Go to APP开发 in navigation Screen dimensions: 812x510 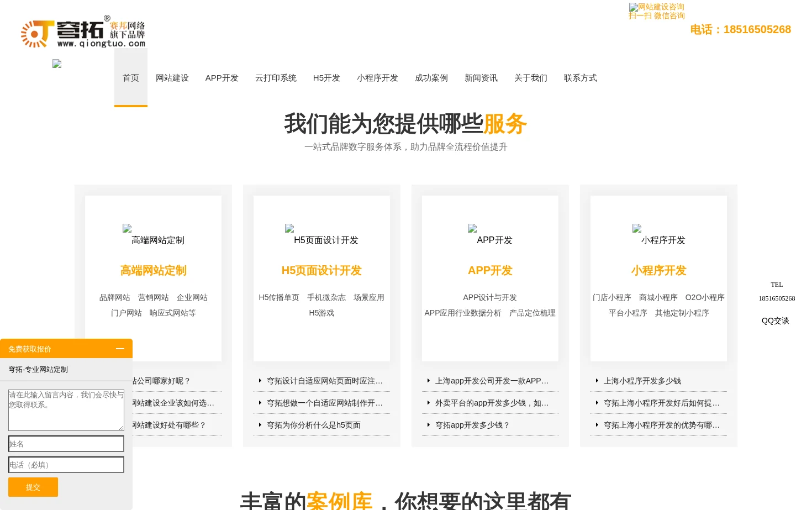pyautogui.click(x=222, y=78)
